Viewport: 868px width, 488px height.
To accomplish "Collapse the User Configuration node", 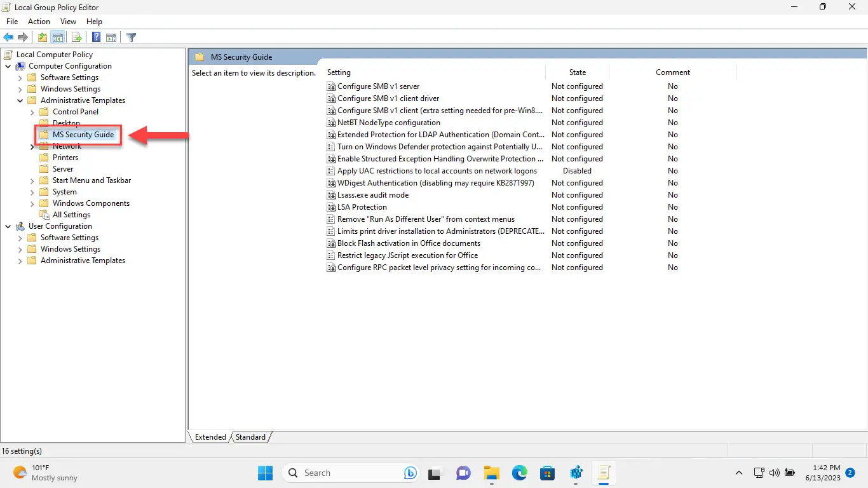I will pyautogui.click(x=8, y=226).
